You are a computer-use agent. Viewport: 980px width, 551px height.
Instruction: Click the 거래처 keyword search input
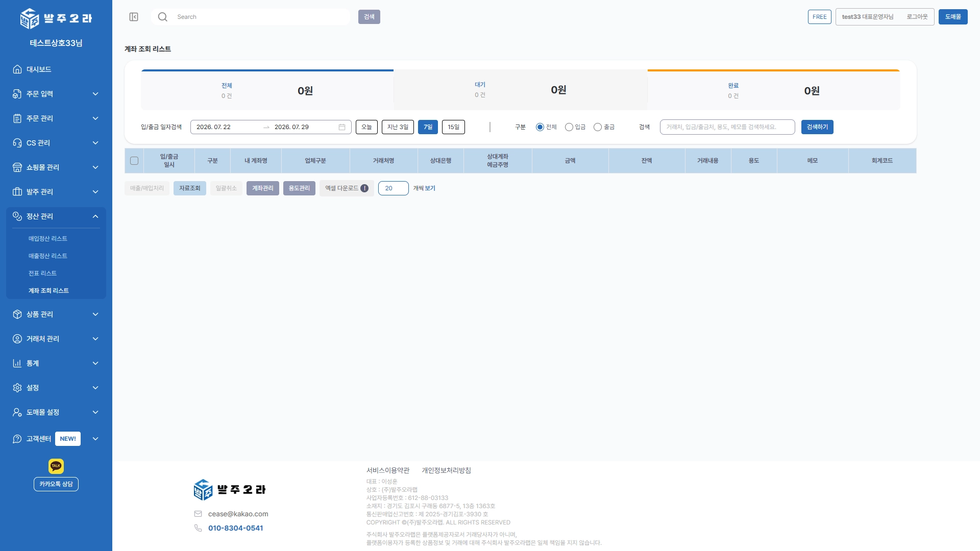[727, 127]
